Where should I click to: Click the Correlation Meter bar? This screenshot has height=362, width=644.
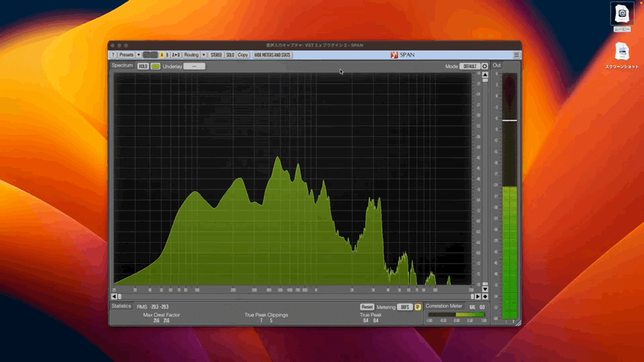click(x=456, y=315)
